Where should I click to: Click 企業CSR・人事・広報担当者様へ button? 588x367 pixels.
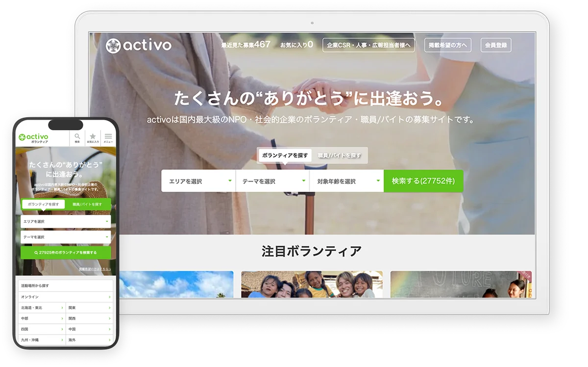point(369,45)
